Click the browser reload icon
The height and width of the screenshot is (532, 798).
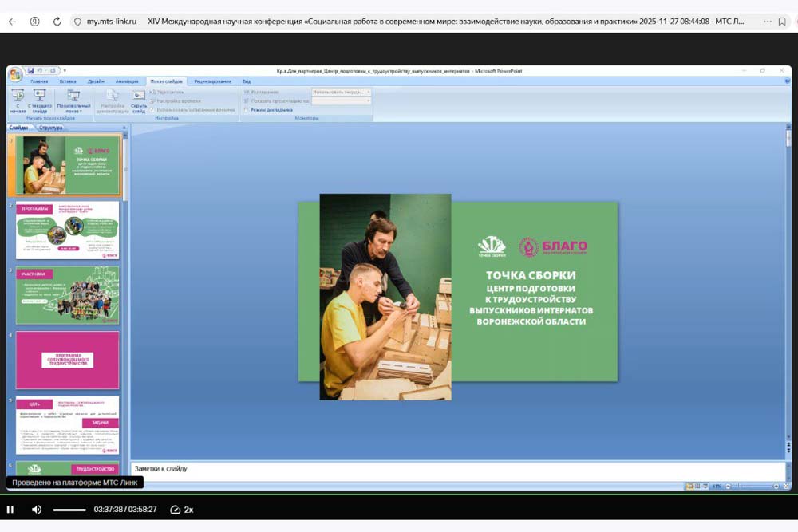tap(57, 22)
